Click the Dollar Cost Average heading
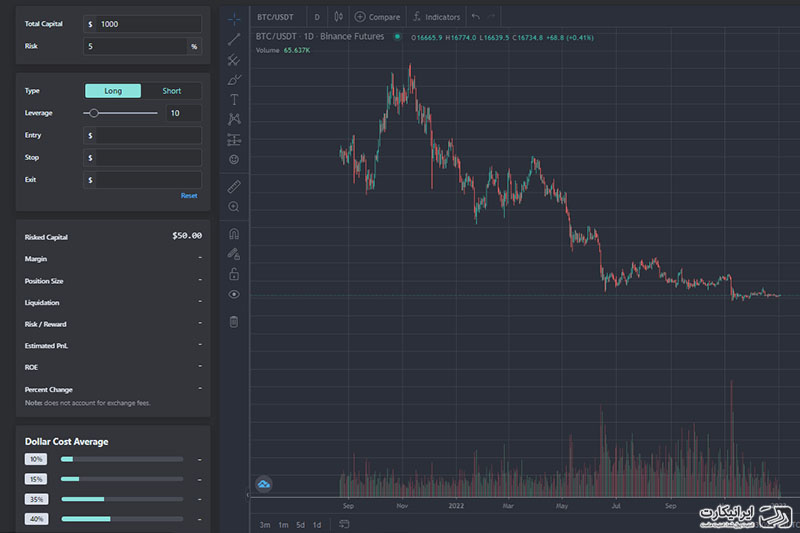This screenshot has width=800, height=533. tap(66, 442)
